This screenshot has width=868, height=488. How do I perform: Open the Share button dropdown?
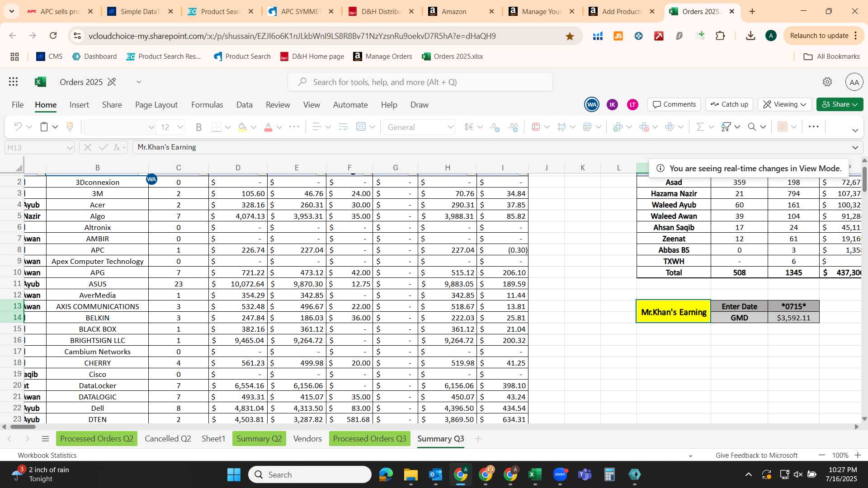tap(840, 104)
